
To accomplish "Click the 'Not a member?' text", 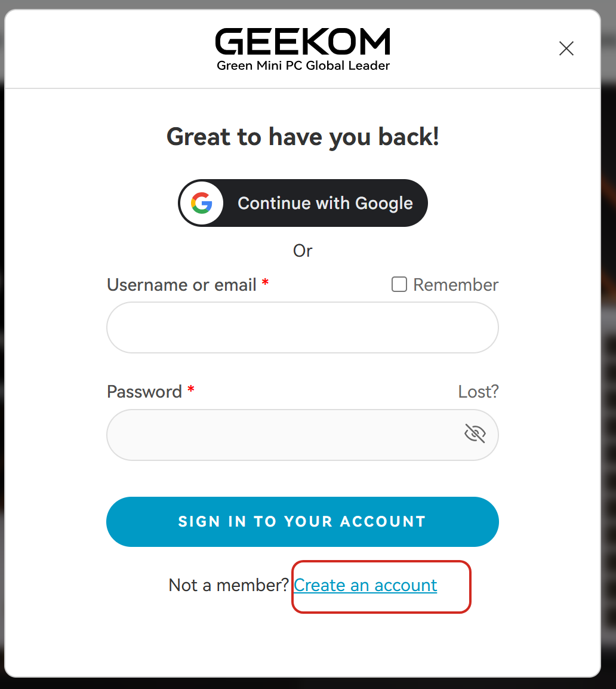I will (x=229, y=585).
